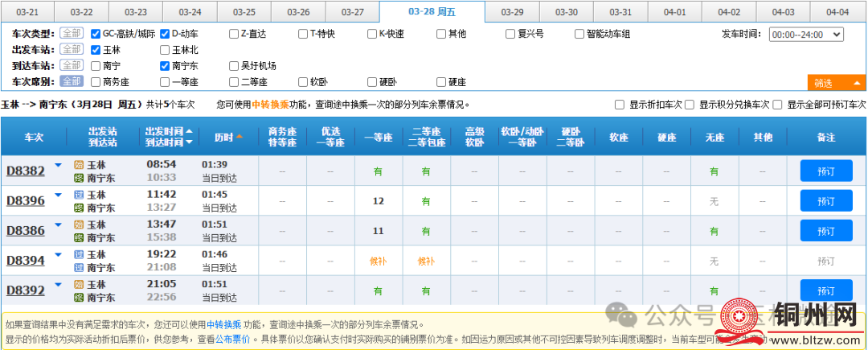The image size is (868, 350).
Task: Book train D8386 with 预订 button
Action: click(826, 231)
